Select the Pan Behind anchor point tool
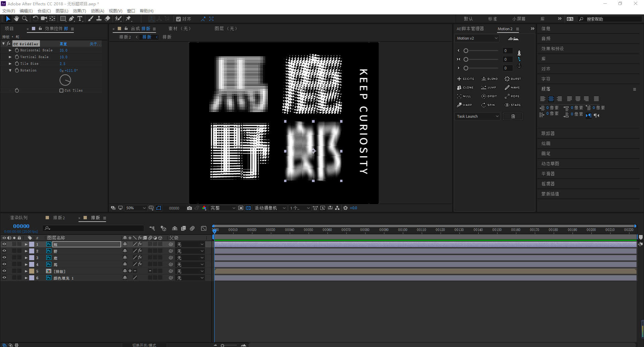 [52, 19]
